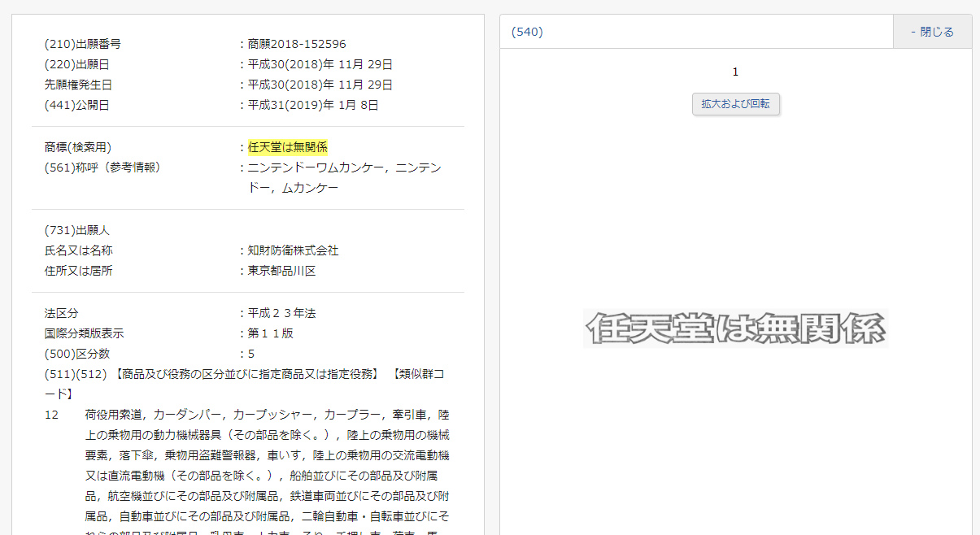
Task: Select the 住所又は居所 label
Action: tap(79, 271)
